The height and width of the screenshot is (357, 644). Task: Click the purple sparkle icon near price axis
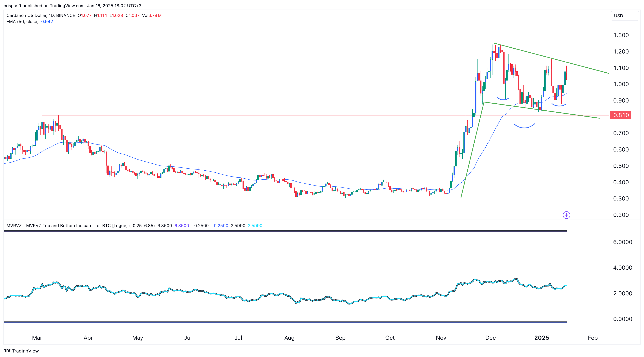(566, 215)
